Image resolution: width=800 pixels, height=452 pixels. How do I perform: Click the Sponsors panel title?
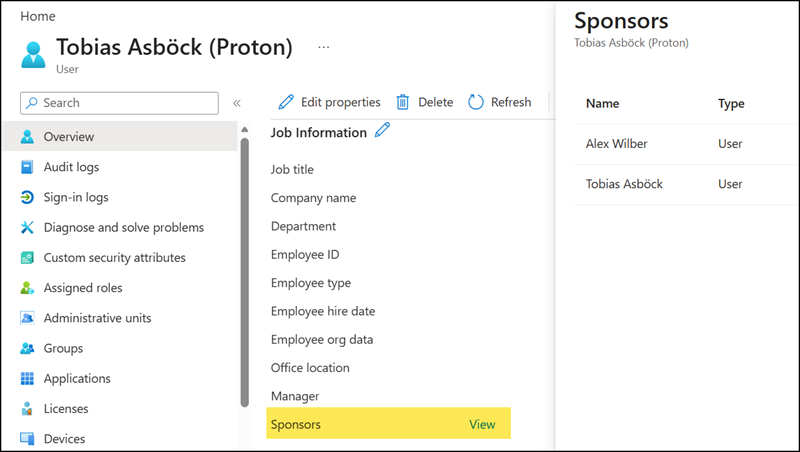[621, 21]
